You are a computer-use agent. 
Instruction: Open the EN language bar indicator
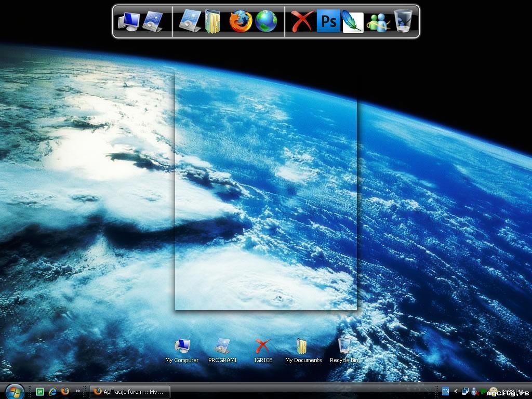[x=445, y=392]
